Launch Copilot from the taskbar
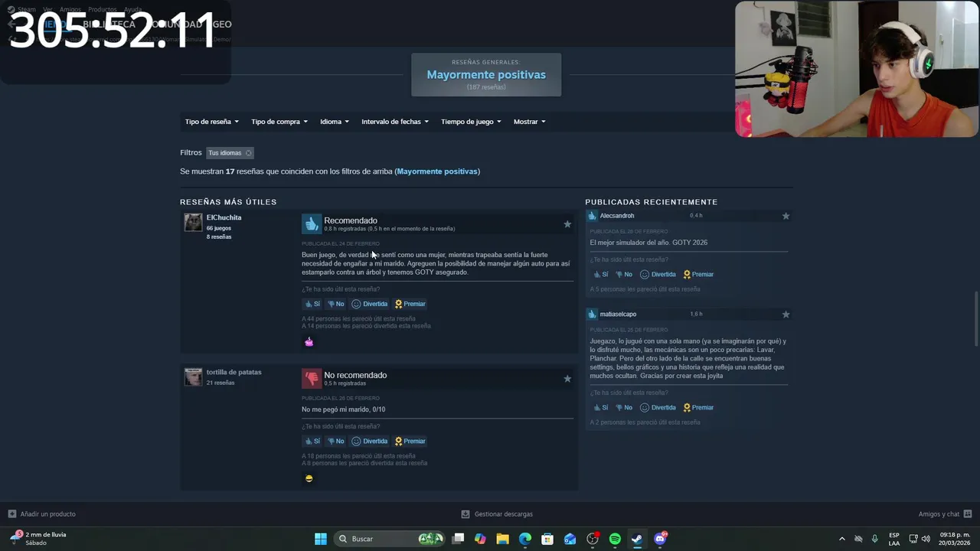 [x=480, y=539]
